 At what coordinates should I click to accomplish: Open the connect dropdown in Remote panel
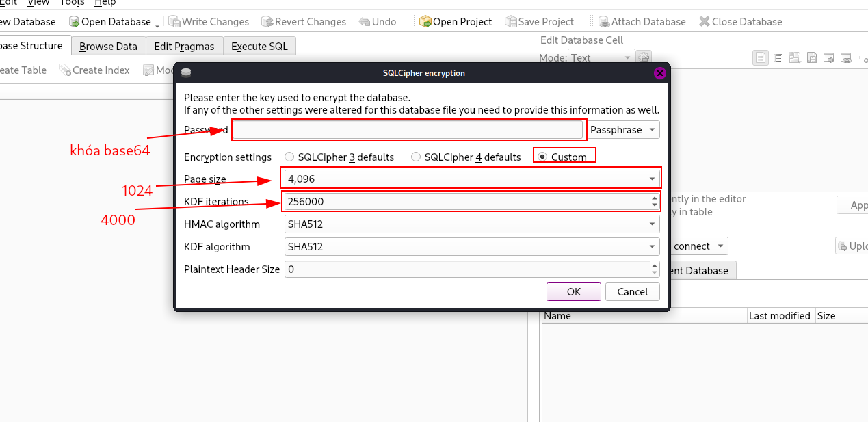tap(699, 246)
